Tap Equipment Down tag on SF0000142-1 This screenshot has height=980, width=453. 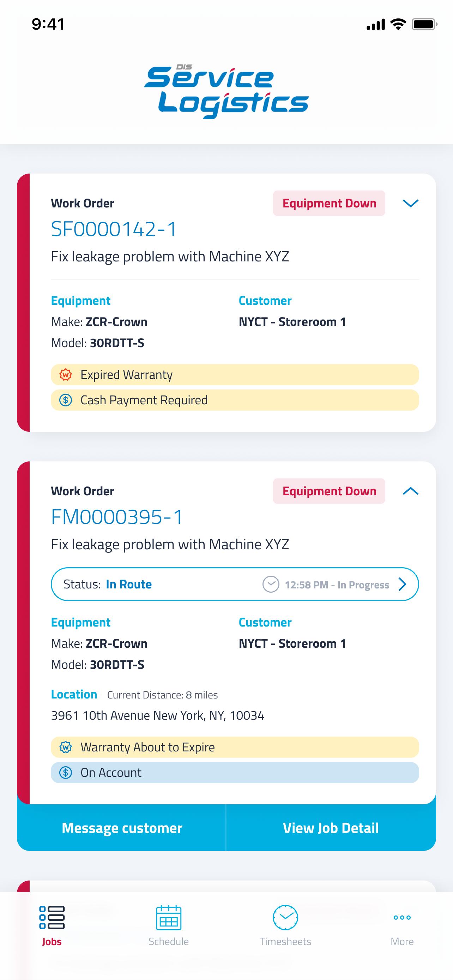tap(329, 203)
